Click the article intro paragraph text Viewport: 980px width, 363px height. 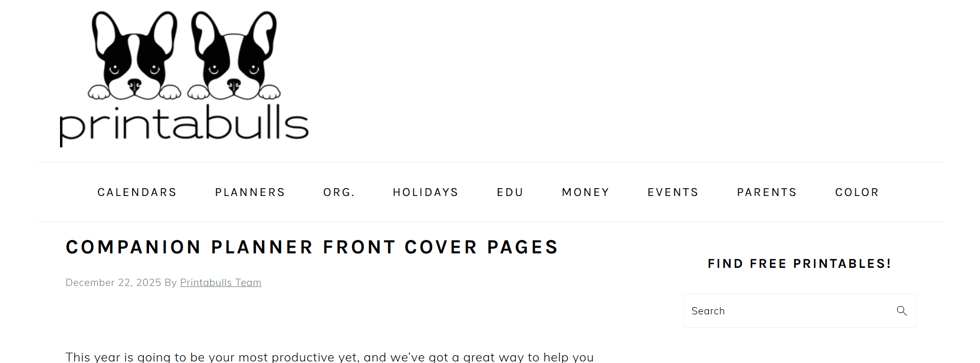pyautogui.click(x=330, y=357)
